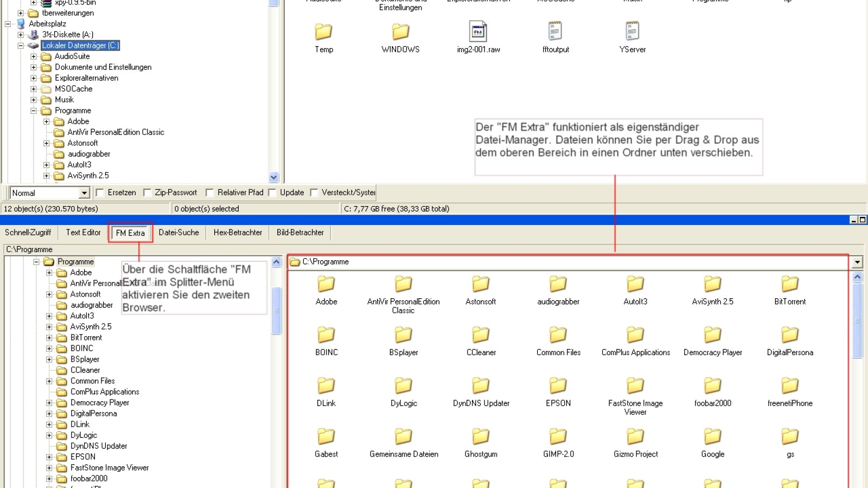The height and width of the screenshot is (488, 868).
Task: Expand the BOINC tree node
Action: [x=49, y=348]
